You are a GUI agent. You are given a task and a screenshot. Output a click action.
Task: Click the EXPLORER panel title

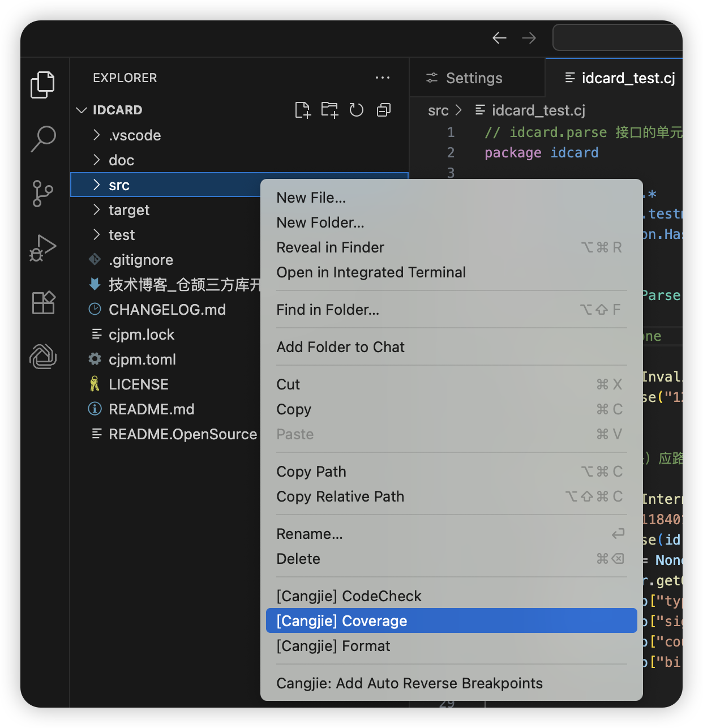click(125, 78)
